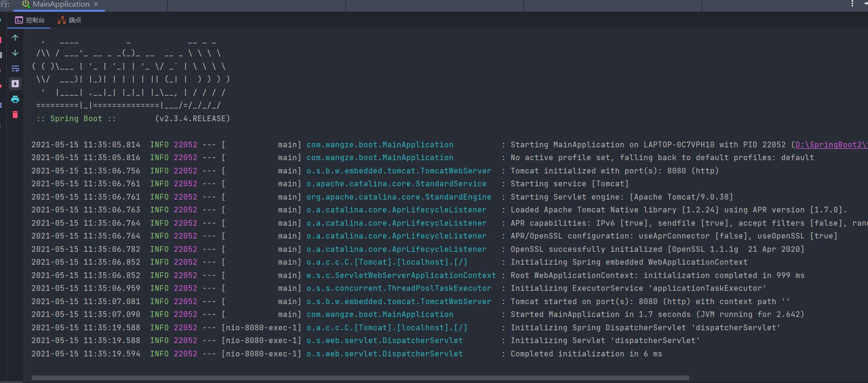Click 'Completed initialization in 6 ms' message

click(x=586, y=354)
